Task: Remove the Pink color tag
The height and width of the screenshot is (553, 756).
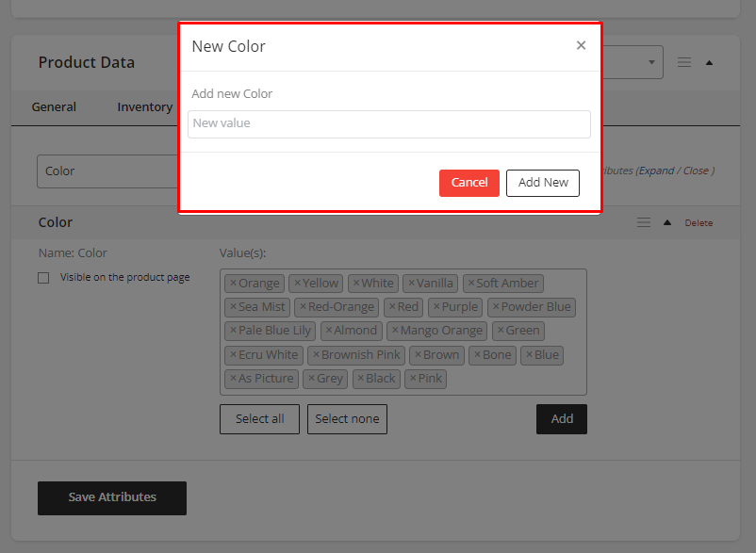Action: [413, 379]
